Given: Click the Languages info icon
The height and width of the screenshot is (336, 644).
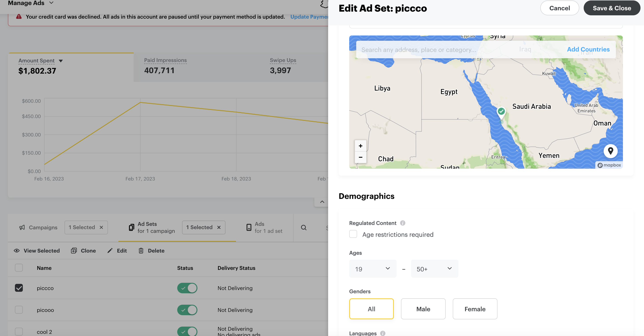Looking at the screenshot, I should [383, 333].
